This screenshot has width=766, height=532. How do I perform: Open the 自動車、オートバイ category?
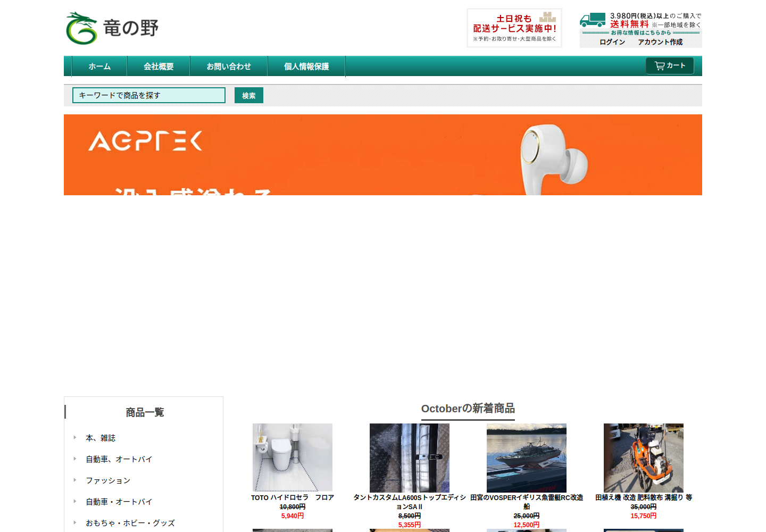[119, 459]
